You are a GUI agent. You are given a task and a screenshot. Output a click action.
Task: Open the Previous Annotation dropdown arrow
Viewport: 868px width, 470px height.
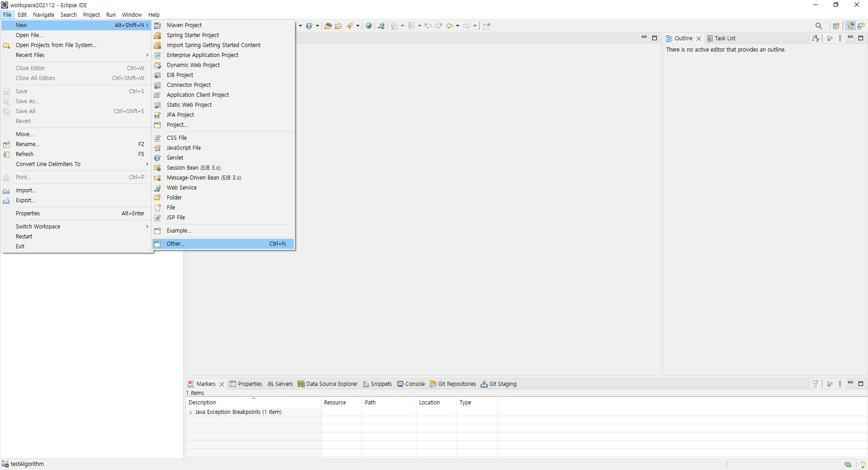tap(420, 26)
